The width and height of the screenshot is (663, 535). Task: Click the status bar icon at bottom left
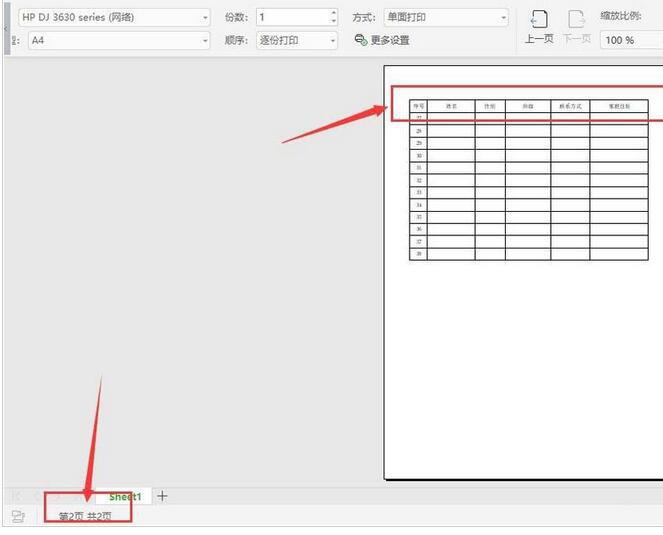(17, 516)
